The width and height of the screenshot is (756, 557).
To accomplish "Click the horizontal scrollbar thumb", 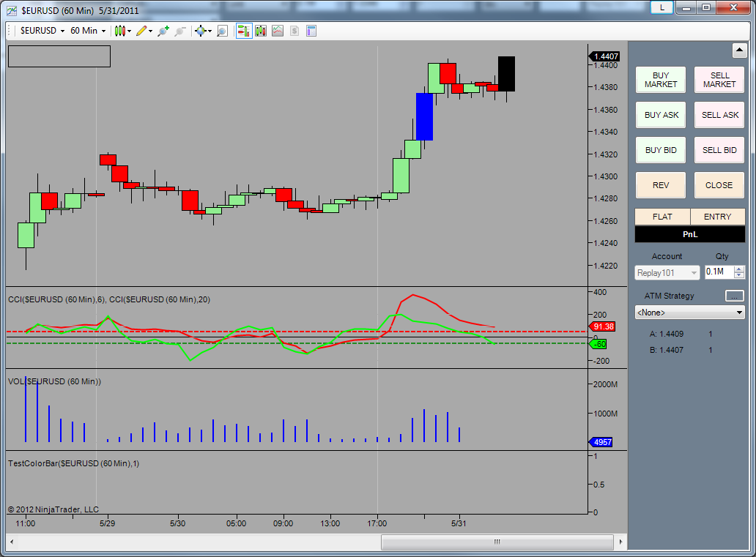I will (x=497, y=542).
